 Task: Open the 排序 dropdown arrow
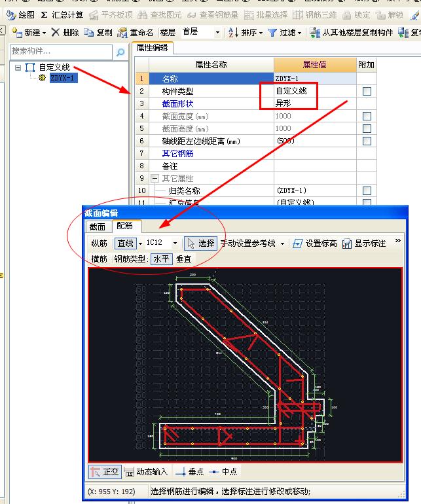click(x=261, y=33)
